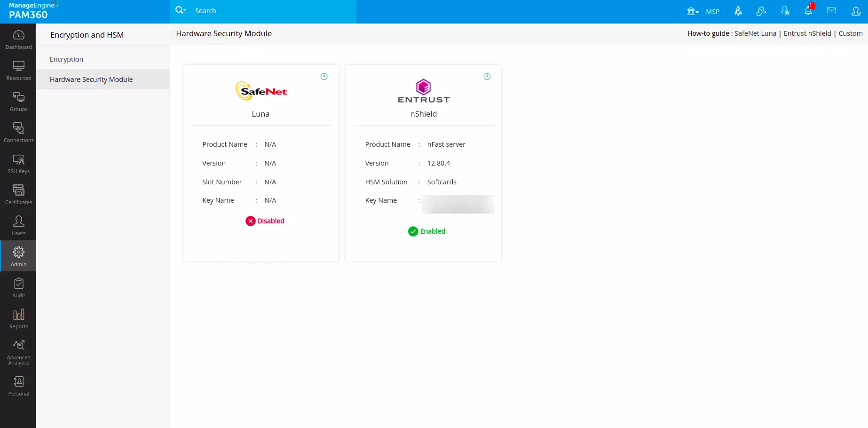Open the mail envelope icon
This screenshot has width=868, height=428.
point(831,11)
